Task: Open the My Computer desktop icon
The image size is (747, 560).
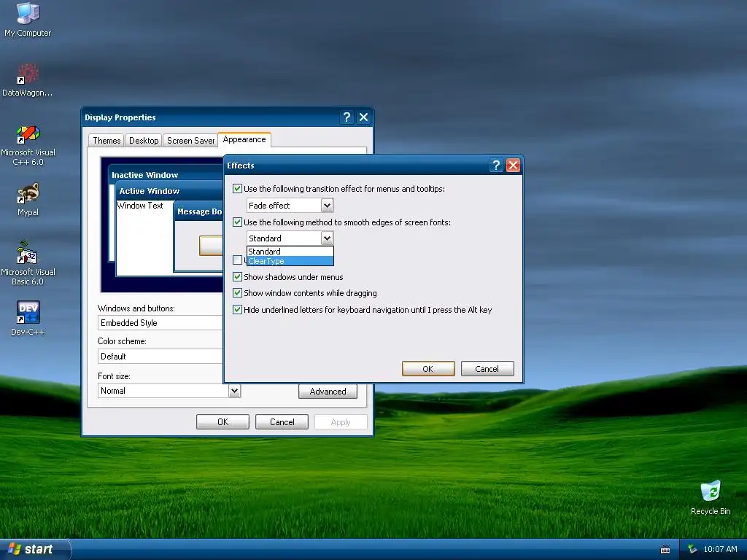Action: tap(28, 20)
